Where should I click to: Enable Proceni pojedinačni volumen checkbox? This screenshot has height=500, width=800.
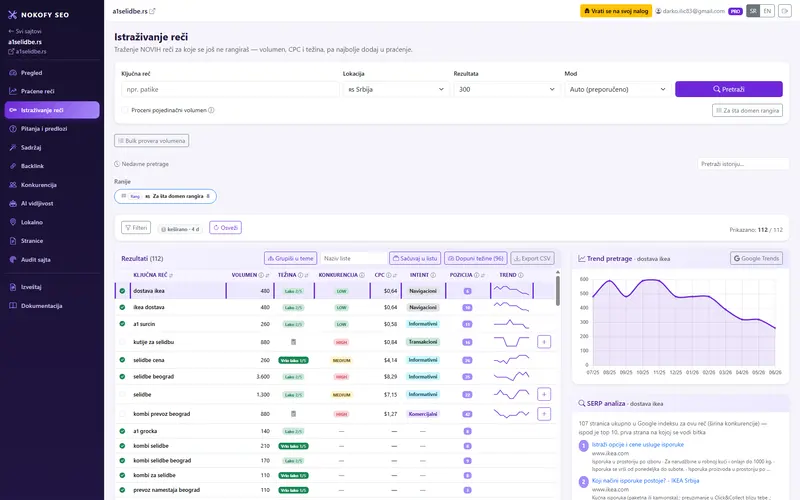125,110
